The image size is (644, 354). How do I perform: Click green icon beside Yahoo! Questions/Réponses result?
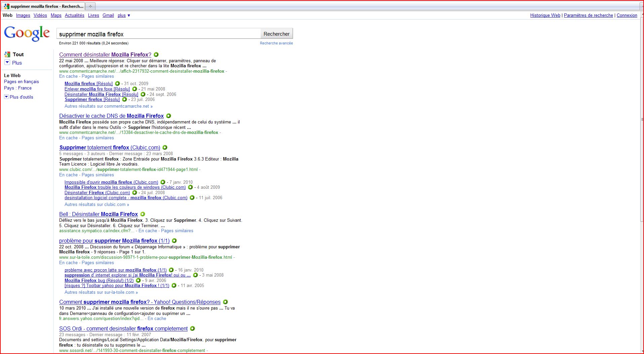click(x=225, y=302)
